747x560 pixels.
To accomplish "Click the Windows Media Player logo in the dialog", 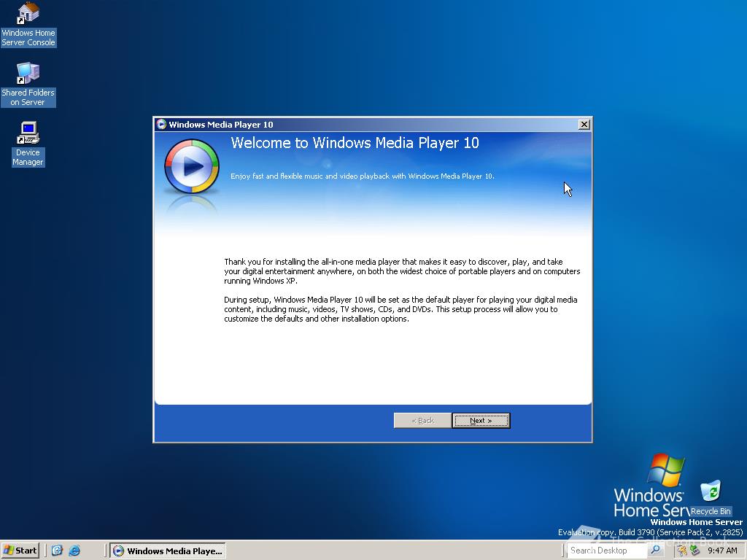I will pyautogui.click(x=192, y=166).
